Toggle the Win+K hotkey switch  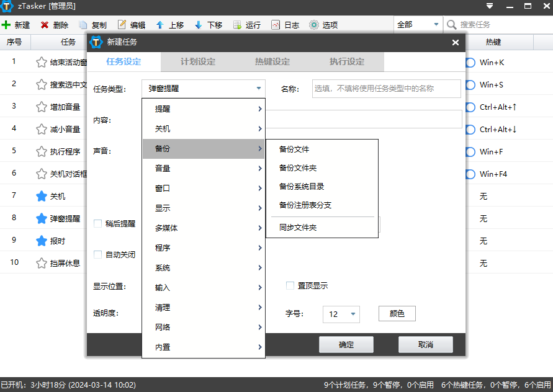click(470, 63)
